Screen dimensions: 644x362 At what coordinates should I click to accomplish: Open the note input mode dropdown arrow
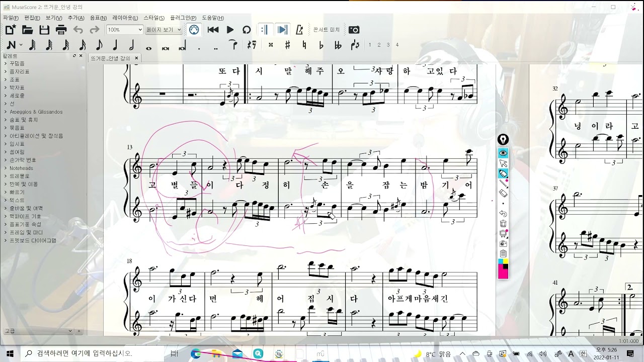21,45
